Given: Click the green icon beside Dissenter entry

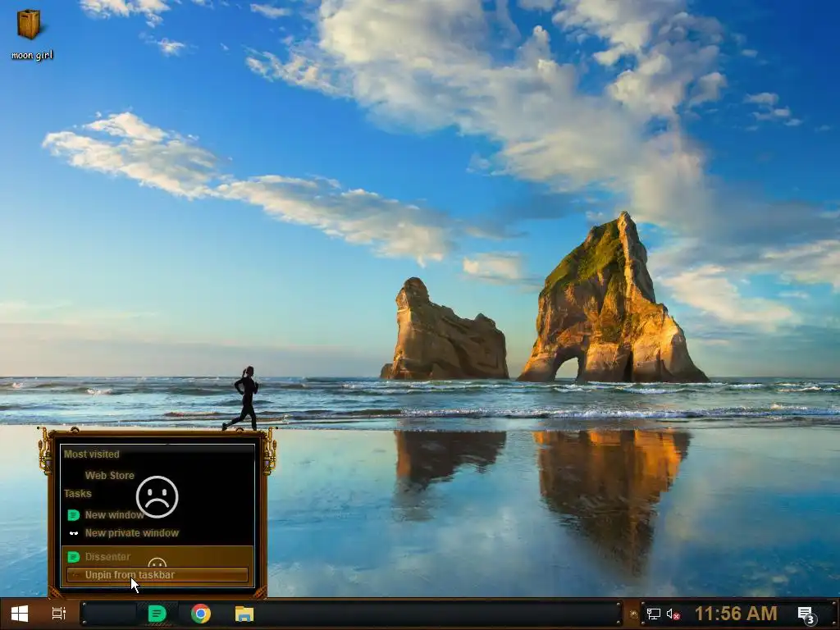Looking at the screenshot, I should tap(73, 557).
